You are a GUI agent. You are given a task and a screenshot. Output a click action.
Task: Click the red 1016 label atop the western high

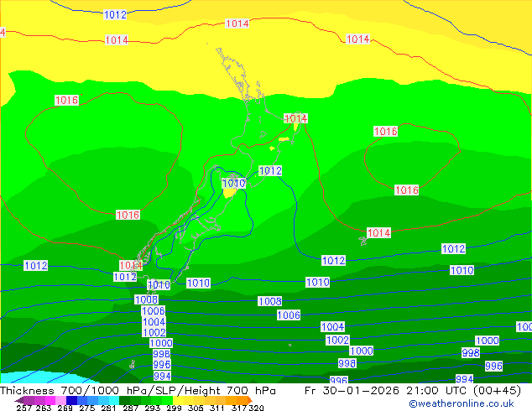click(x=66, y=100)
